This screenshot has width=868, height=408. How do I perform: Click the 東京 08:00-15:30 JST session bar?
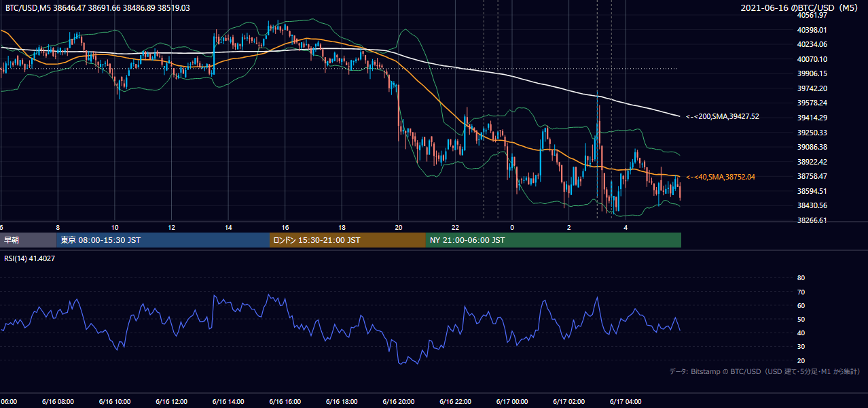tap(163, 240)
